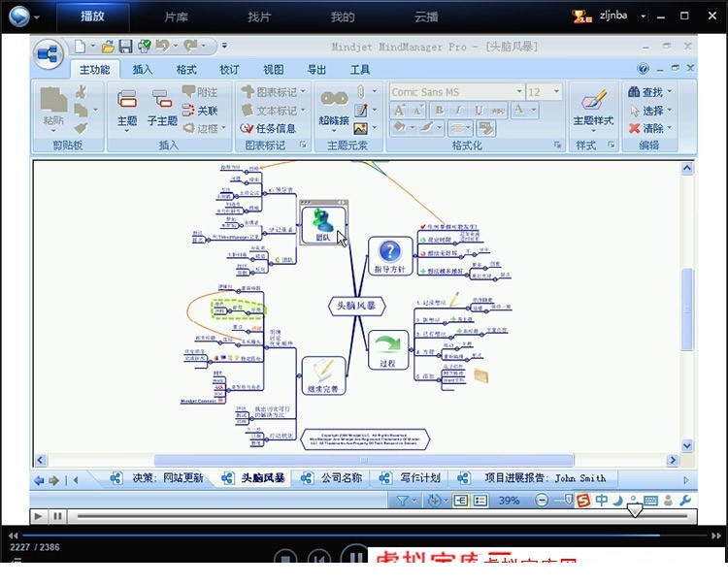The width and height of the screenshot is (728, 585).
Task: Open the Comic Sans MS font dropdown
Action: click(519, 92)
